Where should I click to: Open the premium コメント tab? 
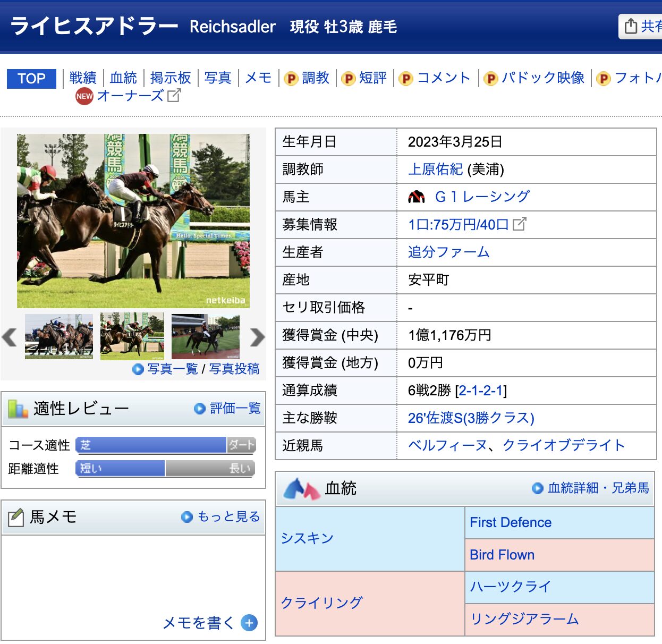(x=444, y=78)
